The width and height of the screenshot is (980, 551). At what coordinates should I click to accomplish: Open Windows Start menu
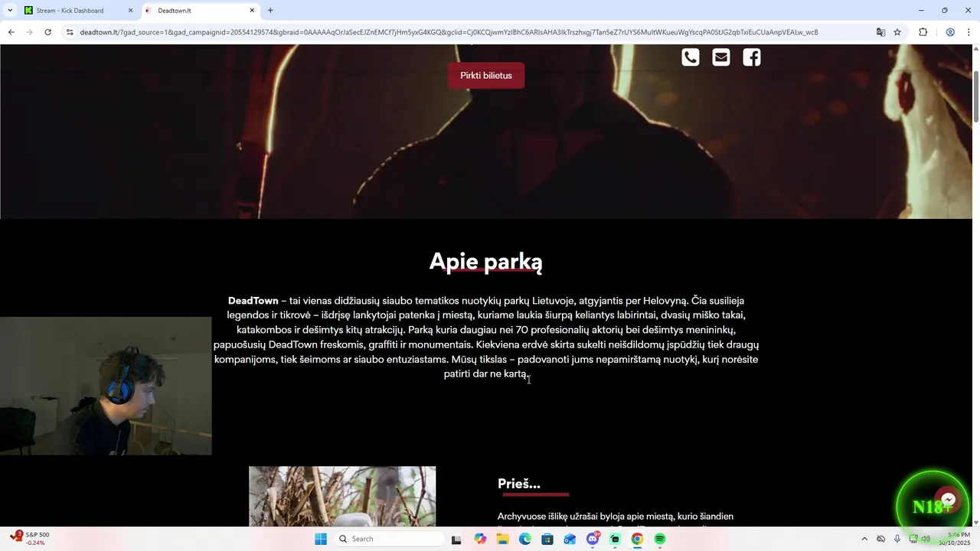(x=321, y=539)
